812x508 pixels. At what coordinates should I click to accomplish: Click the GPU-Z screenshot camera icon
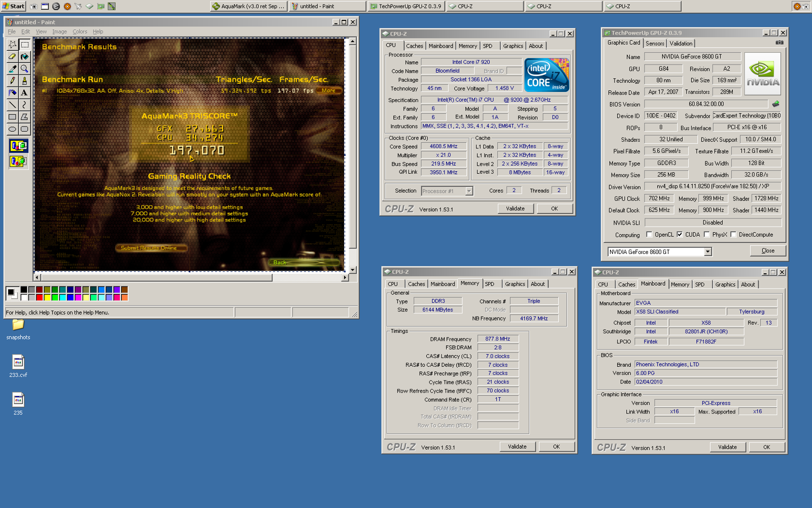780,43
